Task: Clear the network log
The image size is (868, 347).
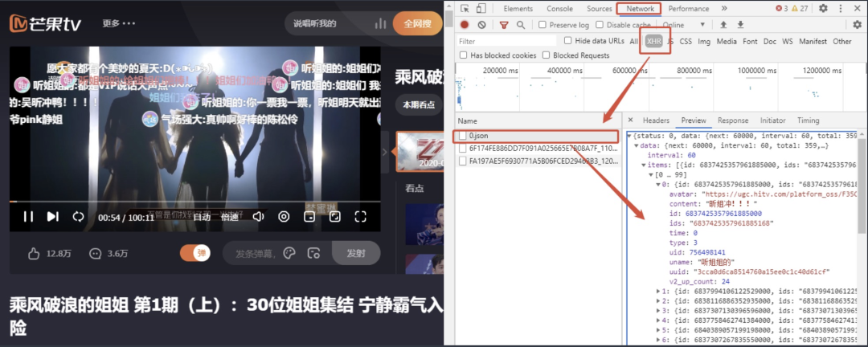Action: click(481, 24)
